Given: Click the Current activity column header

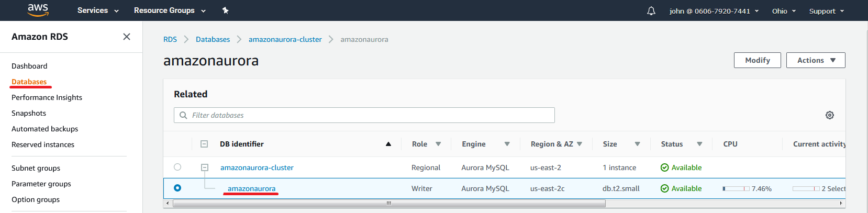Looking at the screenshot, I should click(x=819, y=144).
